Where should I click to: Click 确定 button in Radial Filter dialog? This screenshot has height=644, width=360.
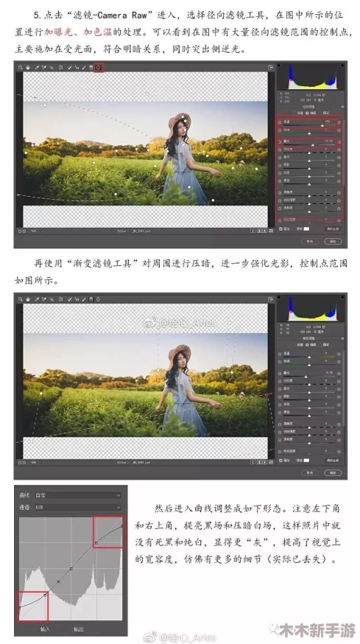333,242
